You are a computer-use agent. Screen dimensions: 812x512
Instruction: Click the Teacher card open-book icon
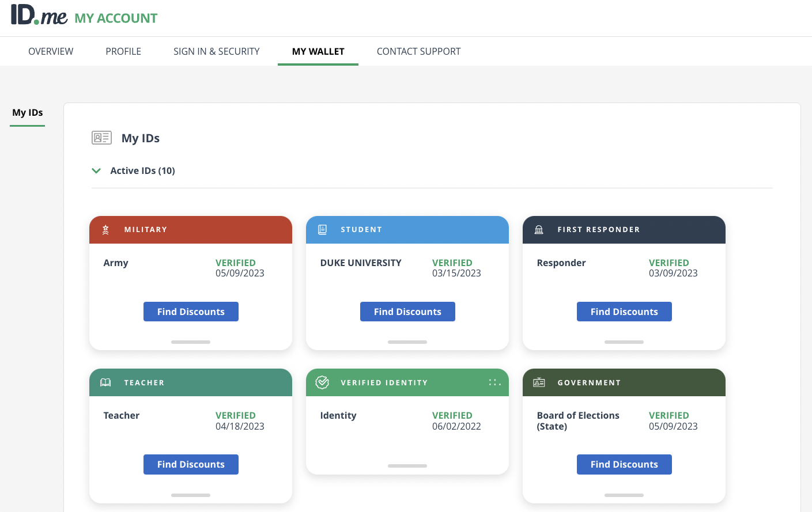pyautogui.click(x=105, y=382)
